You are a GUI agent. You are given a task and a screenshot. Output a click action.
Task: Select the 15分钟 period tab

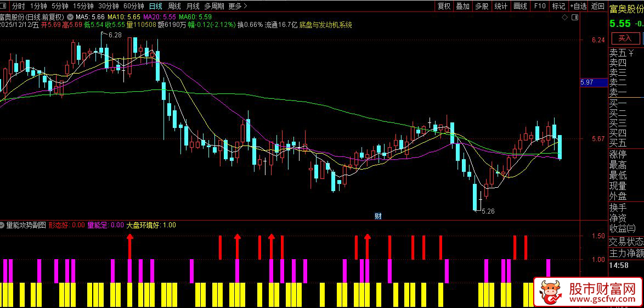click(x=83, y=6)
